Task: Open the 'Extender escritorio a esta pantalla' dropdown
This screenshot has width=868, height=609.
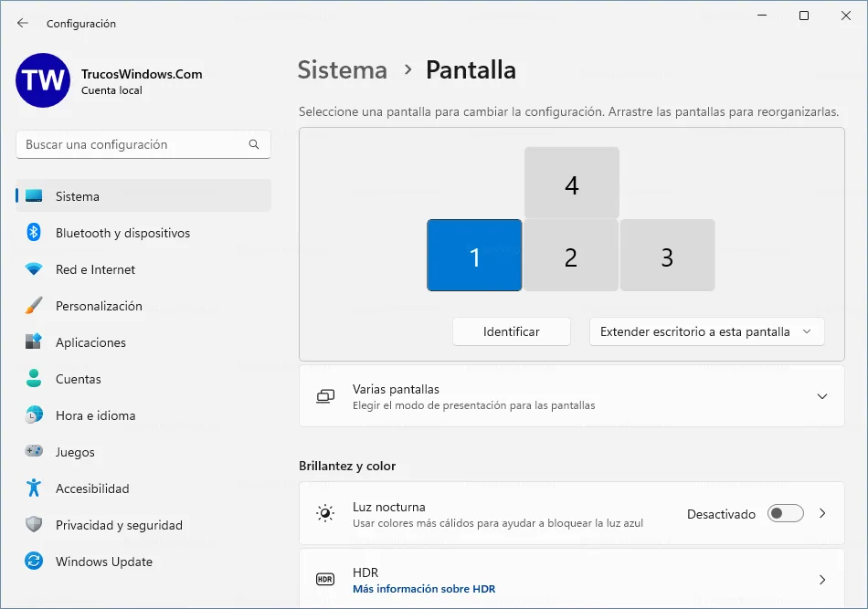Action: 707,331
